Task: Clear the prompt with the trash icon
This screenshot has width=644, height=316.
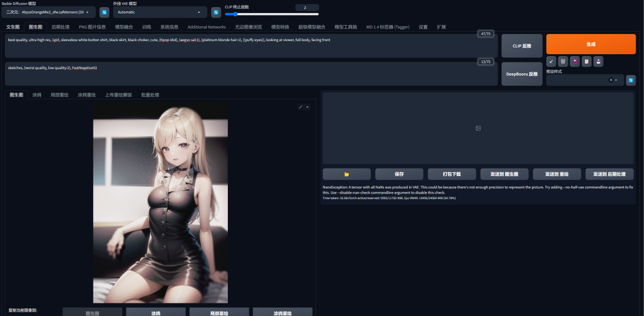Action: tap(563, 61)
